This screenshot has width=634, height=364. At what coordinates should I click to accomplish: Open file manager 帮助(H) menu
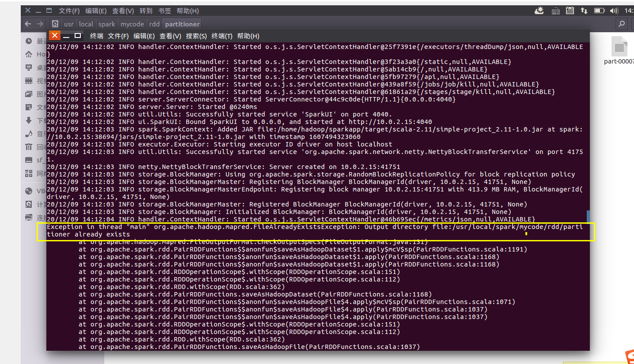point(188,11)
